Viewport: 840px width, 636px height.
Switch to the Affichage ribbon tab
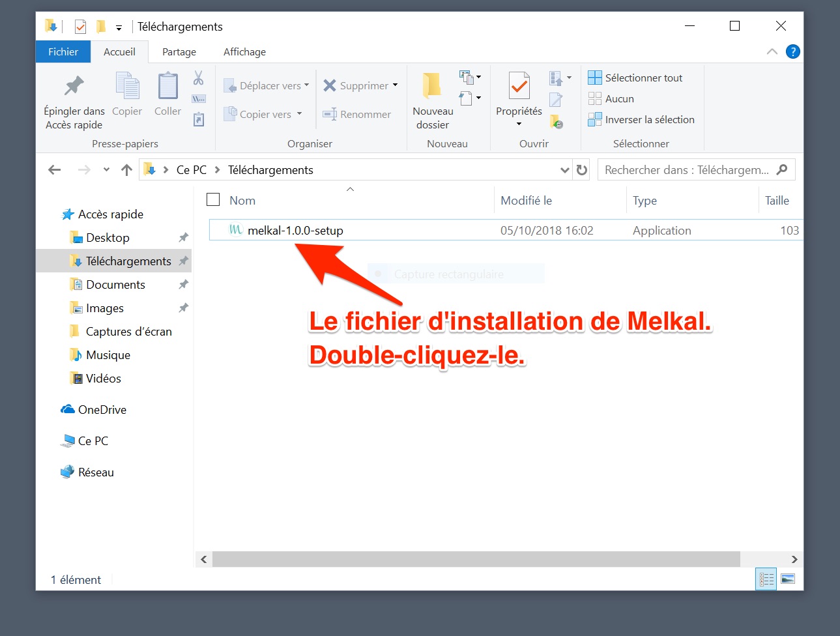pyautogui.click(x=244, y=51)
